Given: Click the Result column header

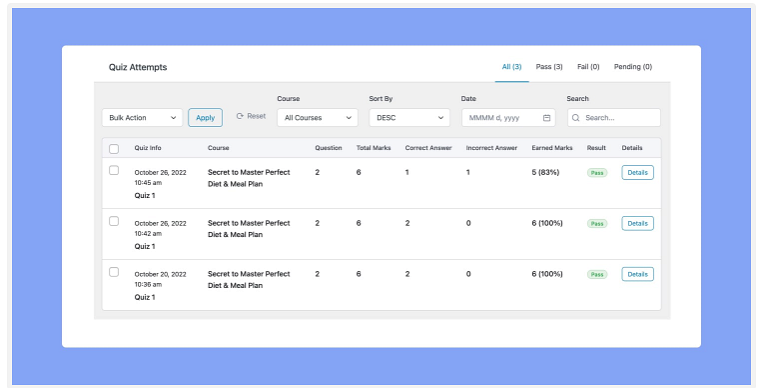Looking at the screenshot, I should pos(596,148).
